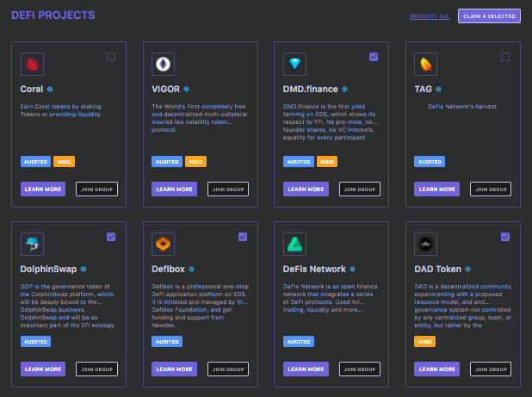
Task: Click Coral's MSIG tag
Action: click(x=64, y=162)
